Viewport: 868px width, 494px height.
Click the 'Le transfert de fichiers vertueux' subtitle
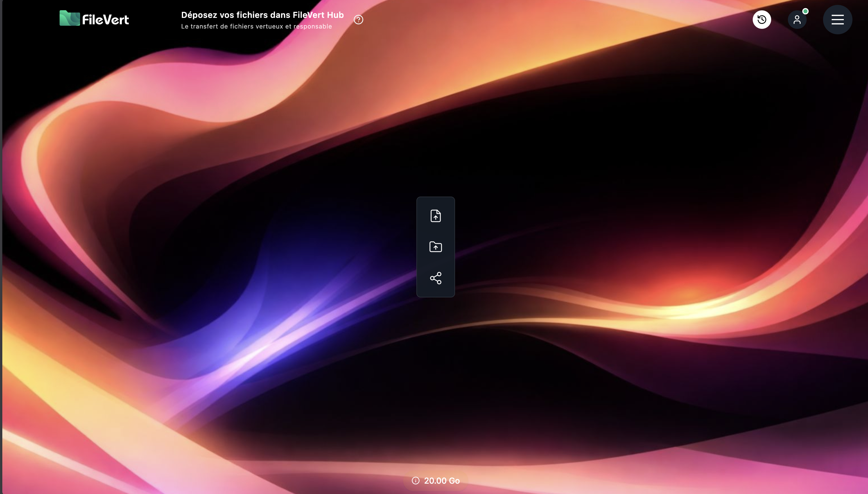click(256, 27)
